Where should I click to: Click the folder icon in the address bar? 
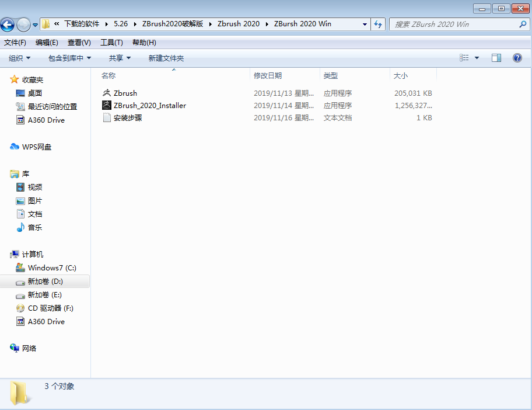pyautogui.click(x=46, y=24)
